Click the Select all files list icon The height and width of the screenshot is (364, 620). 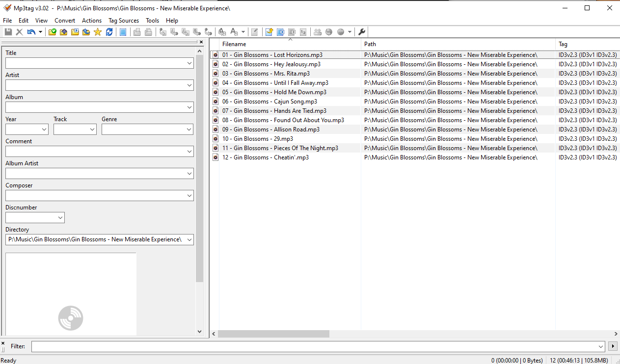tap(123, 32)
